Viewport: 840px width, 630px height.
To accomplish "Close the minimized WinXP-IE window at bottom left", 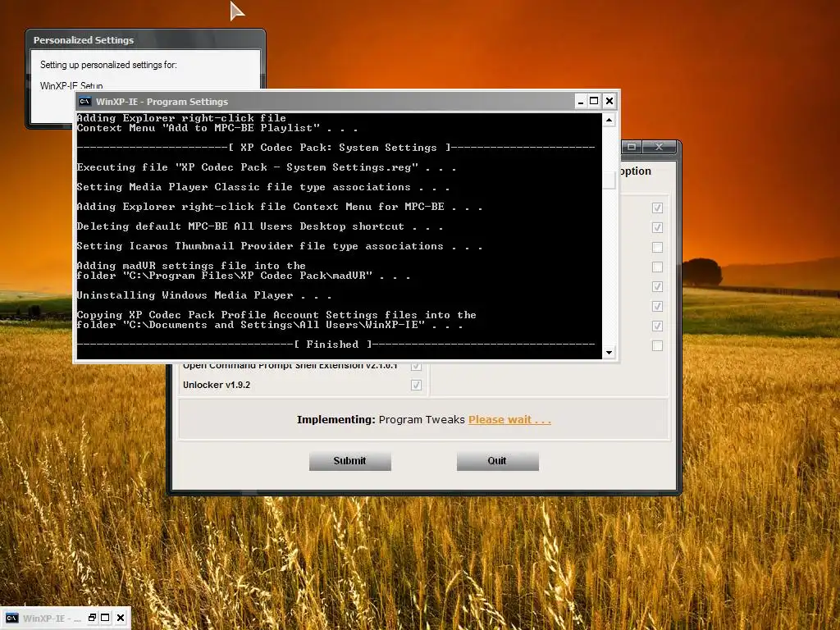I will coord(121,618).
